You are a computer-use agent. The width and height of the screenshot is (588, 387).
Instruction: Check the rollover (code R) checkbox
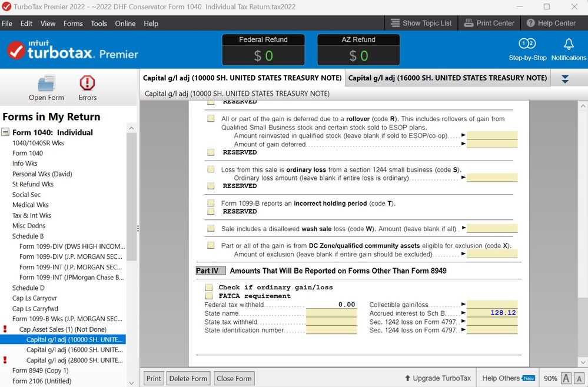click(211, 118)
